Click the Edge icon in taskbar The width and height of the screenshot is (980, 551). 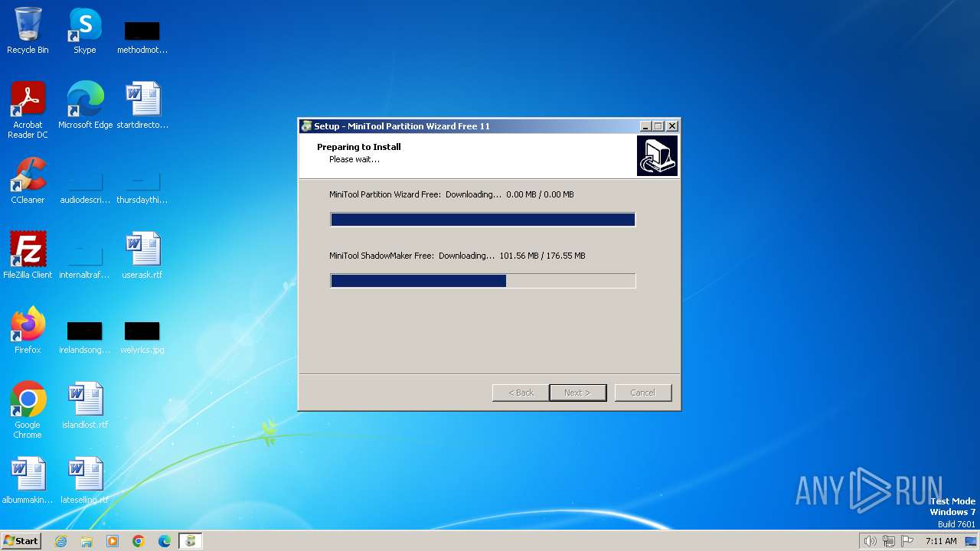(x=165, y=541)
